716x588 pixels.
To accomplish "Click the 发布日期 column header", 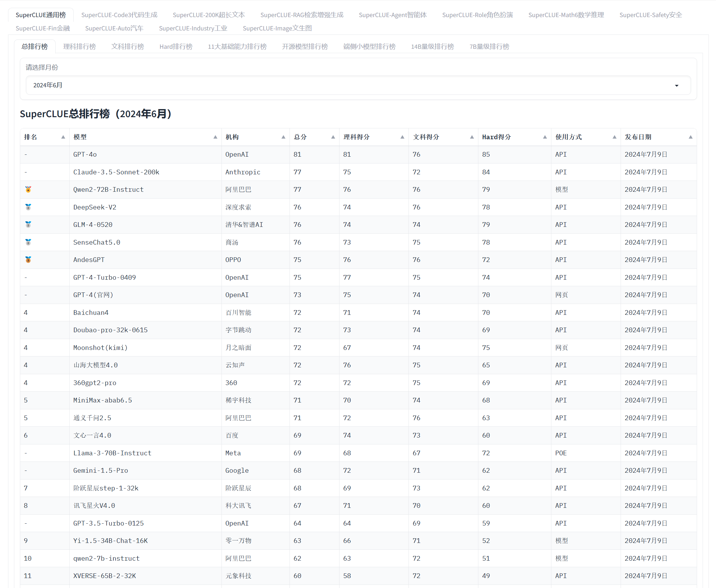I will click(659, 137).
